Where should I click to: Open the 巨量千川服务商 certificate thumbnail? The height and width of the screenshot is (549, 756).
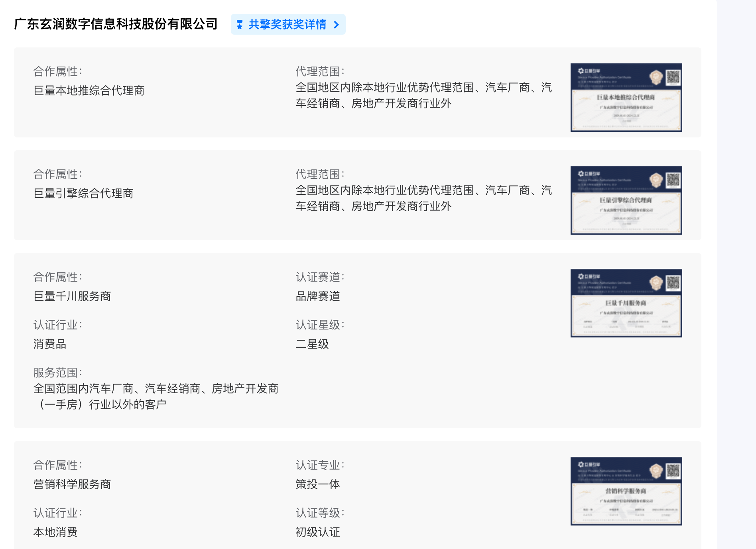626,303
